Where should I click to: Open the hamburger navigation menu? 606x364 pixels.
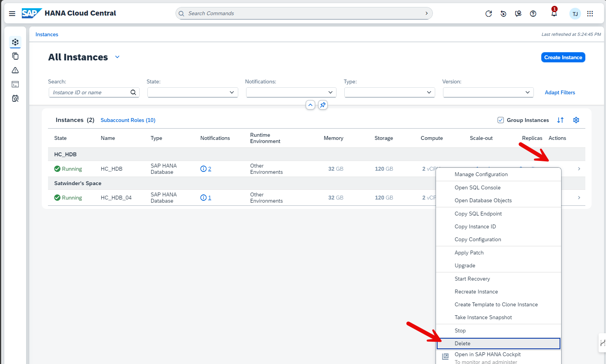click(x=12, y=14)
